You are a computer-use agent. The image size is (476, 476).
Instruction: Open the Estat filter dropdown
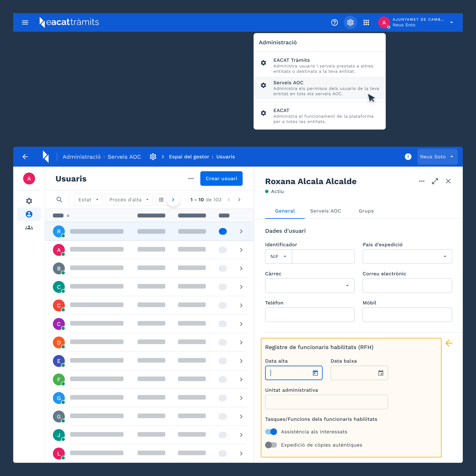[88, 199]
